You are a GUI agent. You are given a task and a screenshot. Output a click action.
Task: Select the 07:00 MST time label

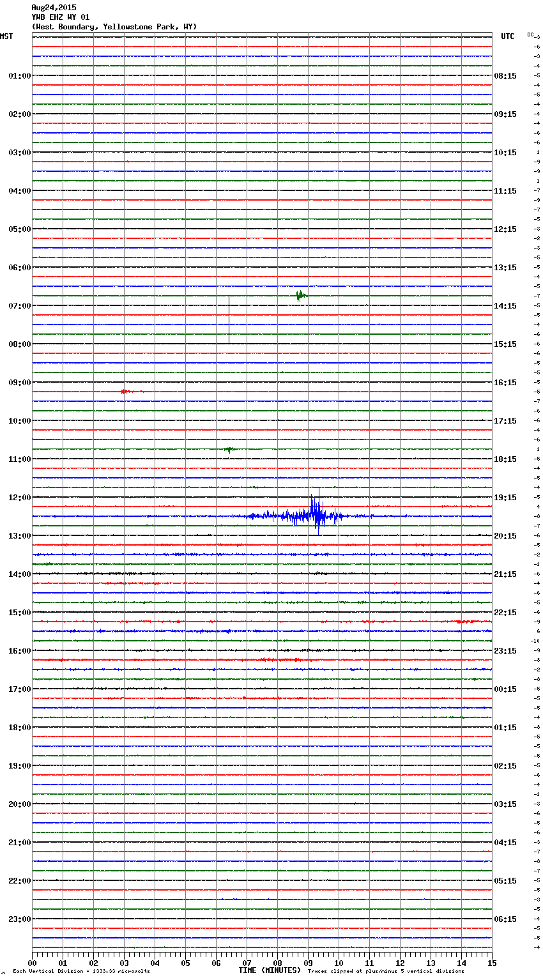point(19,305)
